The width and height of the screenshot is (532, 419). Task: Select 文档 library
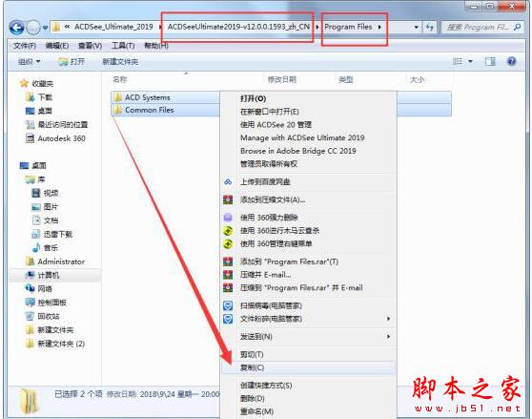click(45, 220)
